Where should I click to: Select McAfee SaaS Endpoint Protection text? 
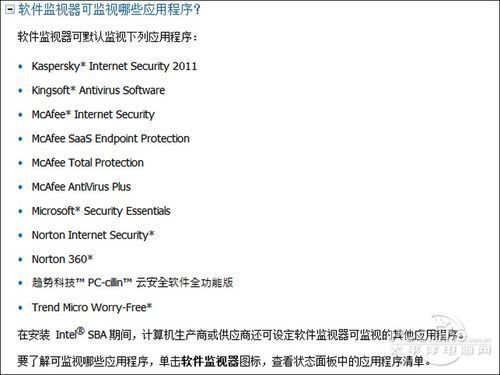(111, 139)
